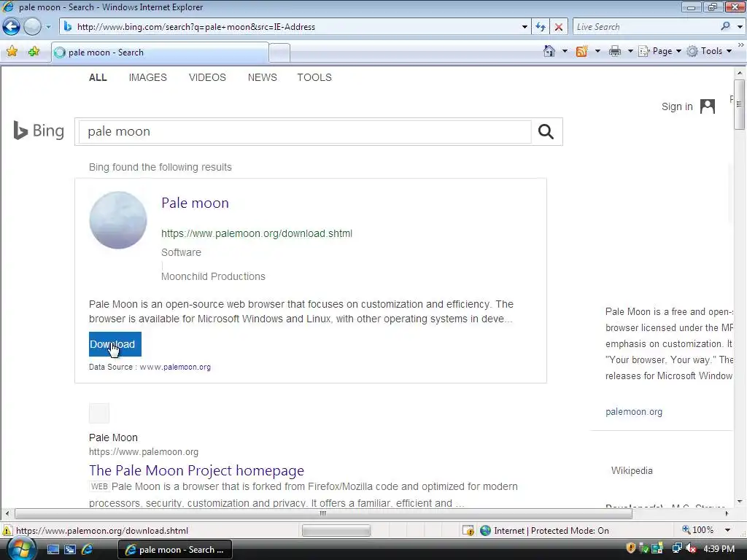This screenshot has height=560, width=747.
Task: Click the Forward navigation arrow button
Action: [x=32, y=27]
